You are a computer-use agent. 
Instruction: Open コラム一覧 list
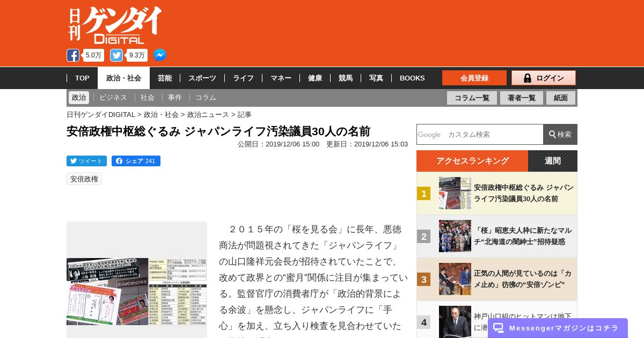(472, 98)
